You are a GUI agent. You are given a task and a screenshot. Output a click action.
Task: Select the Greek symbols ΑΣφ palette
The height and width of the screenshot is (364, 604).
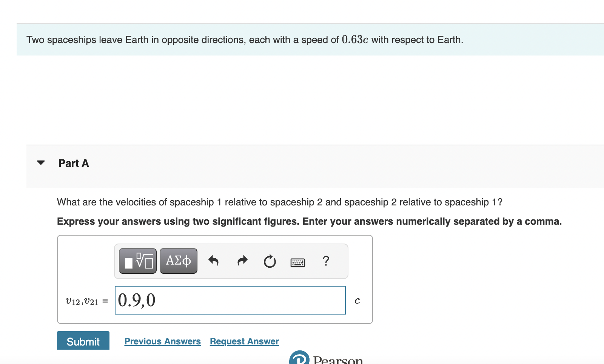(x=178, y=260)
